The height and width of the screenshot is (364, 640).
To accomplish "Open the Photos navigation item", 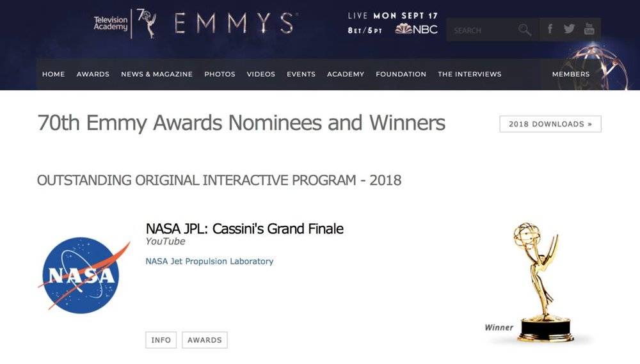I will pyautogui.click(x=220, y=74).
